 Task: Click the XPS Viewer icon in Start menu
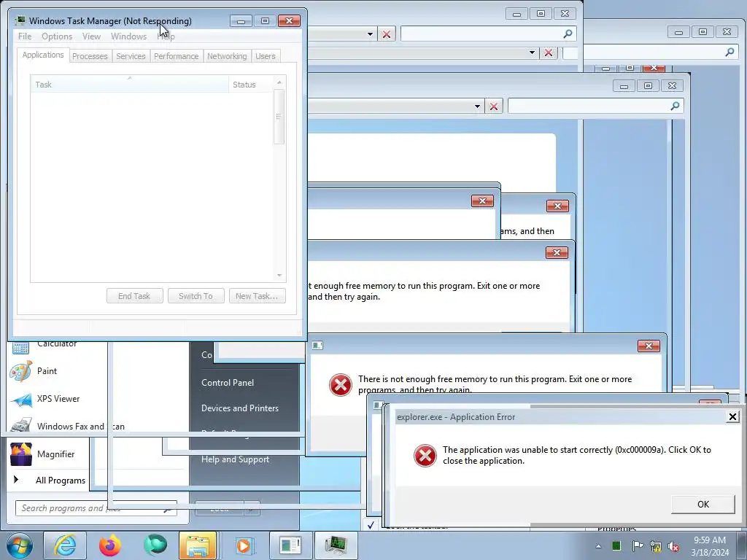20,400
